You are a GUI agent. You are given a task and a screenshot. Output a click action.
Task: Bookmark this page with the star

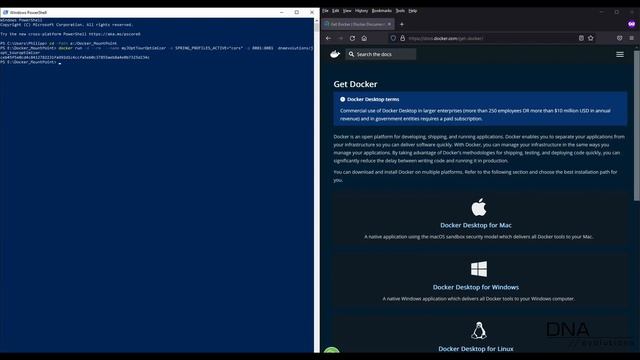pos(591,38)
